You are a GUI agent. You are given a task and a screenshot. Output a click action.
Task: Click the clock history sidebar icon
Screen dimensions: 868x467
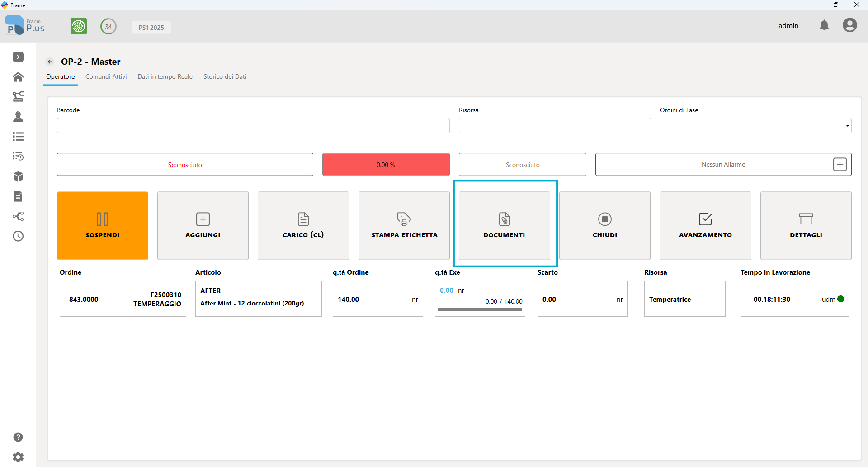[18, 236]
